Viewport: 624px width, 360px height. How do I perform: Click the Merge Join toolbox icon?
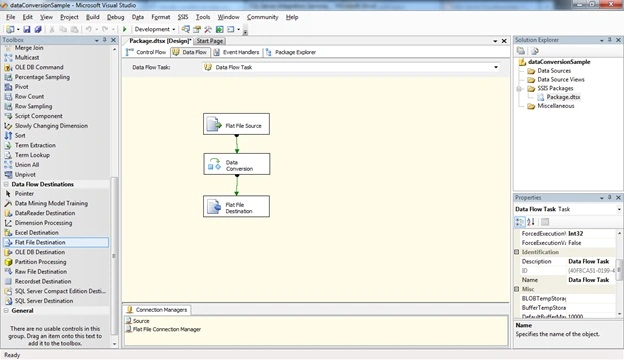click(x=8, y=48)
